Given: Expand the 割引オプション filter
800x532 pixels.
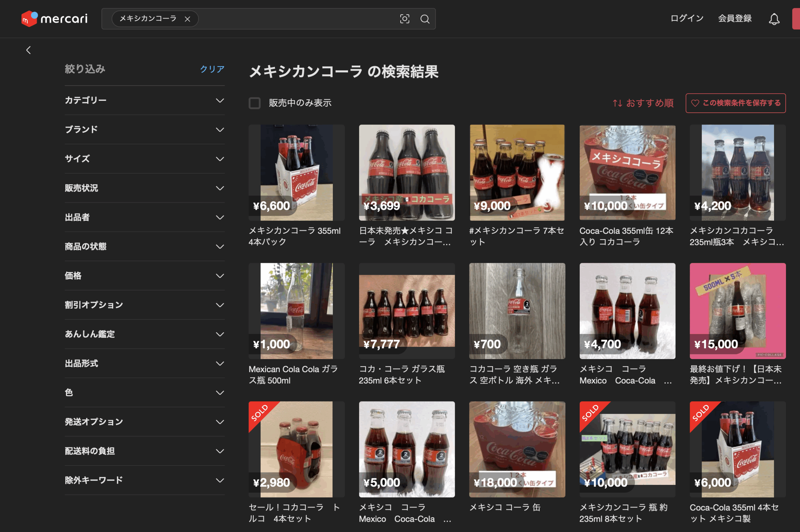Looking at the screenshot, I should pos(145,305).
